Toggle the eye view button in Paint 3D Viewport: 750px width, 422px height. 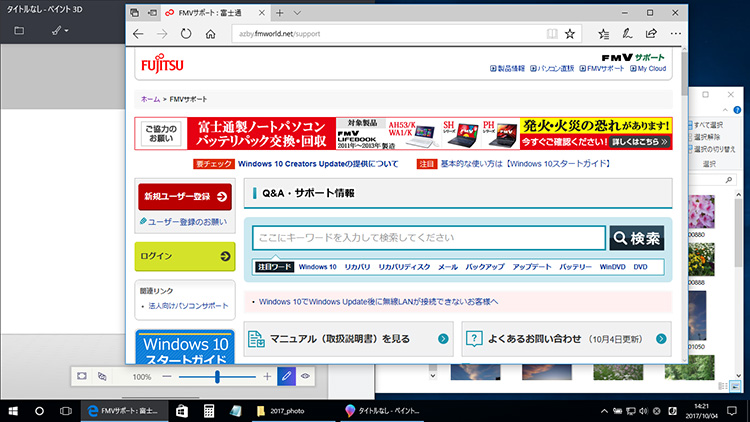306,377
